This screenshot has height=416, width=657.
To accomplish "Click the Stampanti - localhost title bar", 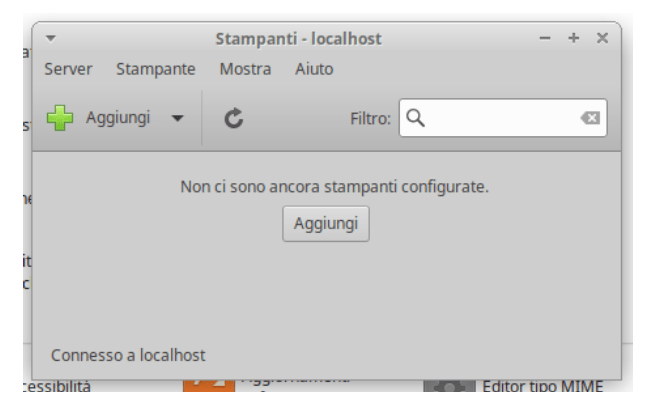I will tap(298, 38).
